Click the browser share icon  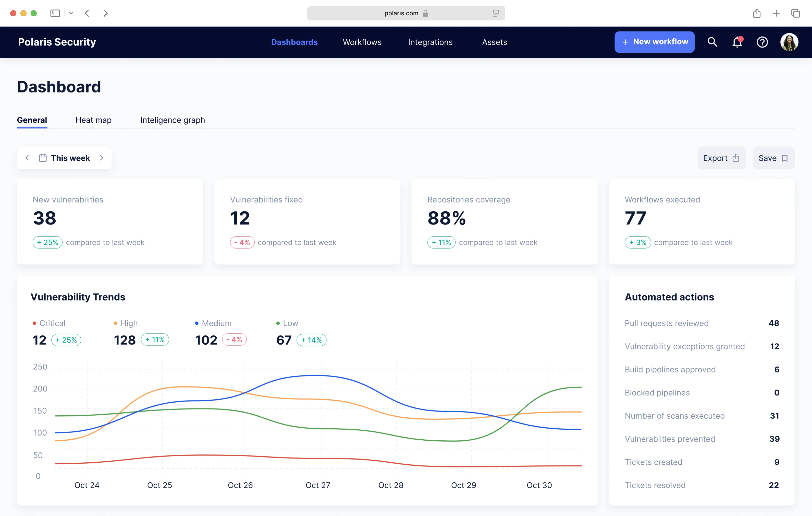tap(757, 13)
